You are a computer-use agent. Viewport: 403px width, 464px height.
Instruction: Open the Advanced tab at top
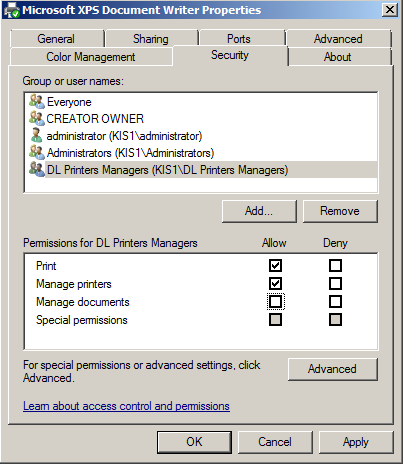[x=338, y=39]
